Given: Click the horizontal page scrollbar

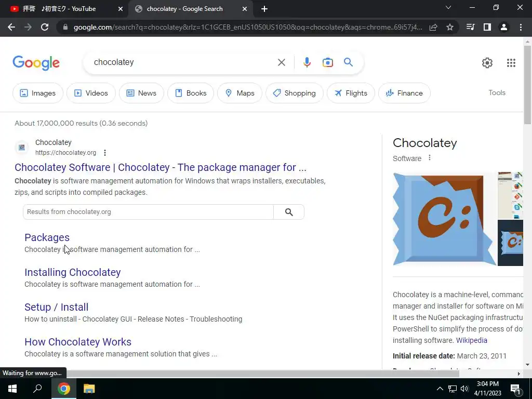Looking at the screenshot, I should pyautogui.click(x=262, y=374).
